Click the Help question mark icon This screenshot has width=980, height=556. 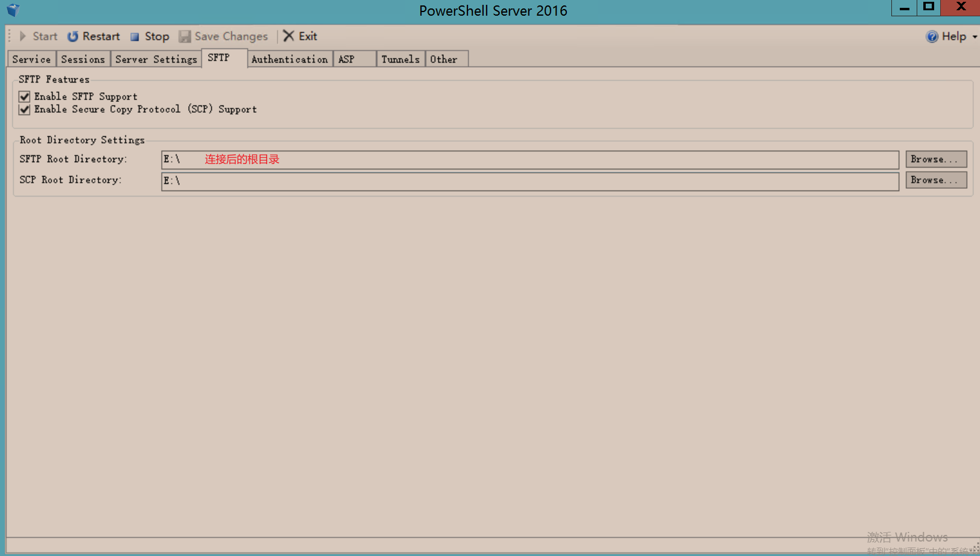point(932,37)
